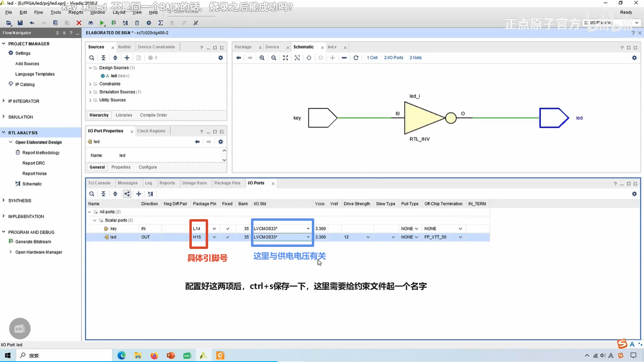The width and height of the screenshot is (644, 362).
Task: Open the Pull Type dropdown for key
Action: 416,229
